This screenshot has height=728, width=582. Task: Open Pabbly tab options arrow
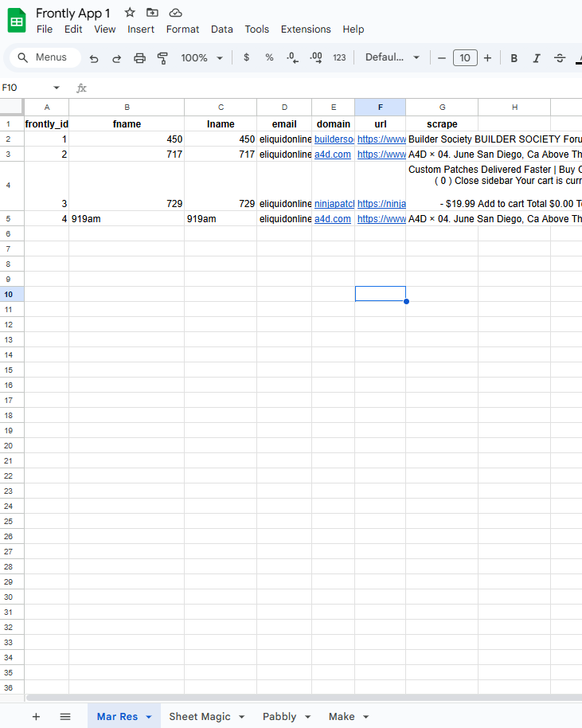307,717
